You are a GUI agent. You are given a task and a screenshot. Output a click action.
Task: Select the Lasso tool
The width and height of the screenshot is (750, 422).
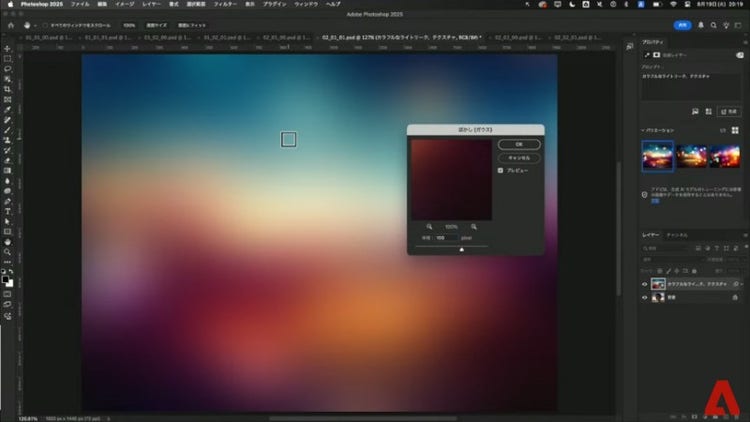click(7, 69)
